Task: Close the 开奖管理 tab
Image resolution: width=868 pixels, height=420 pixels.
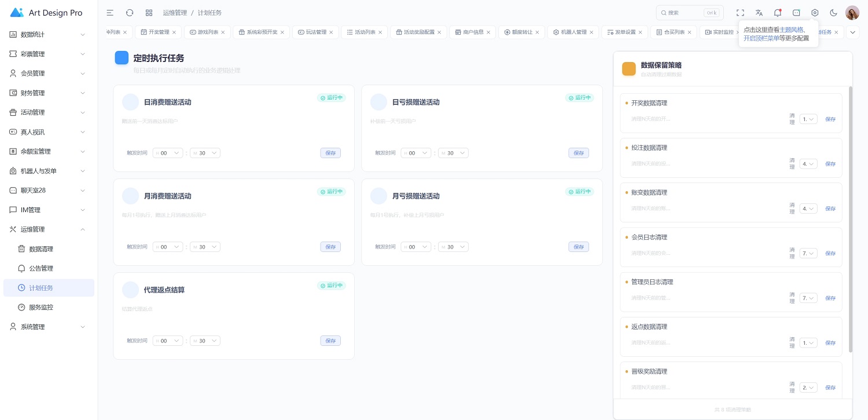Action: pyautogui.click(x=174, y=32)
